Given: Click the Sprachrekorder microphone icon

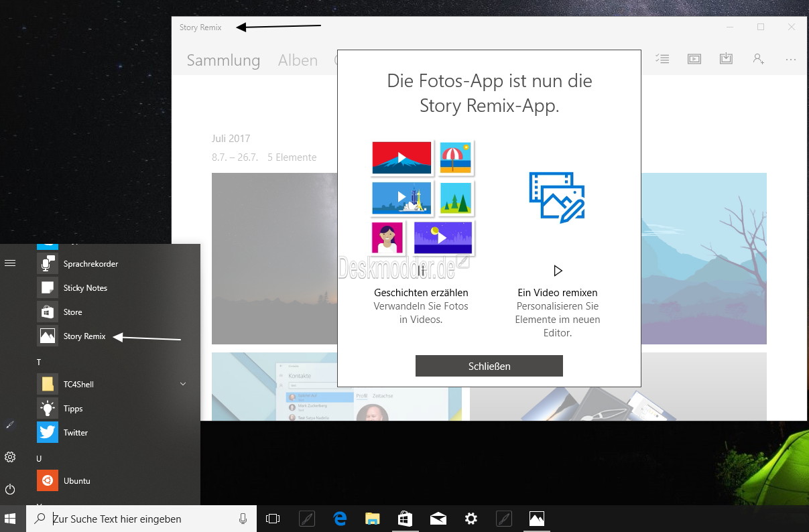Looking at the screenshot, I should click(48, 263).
